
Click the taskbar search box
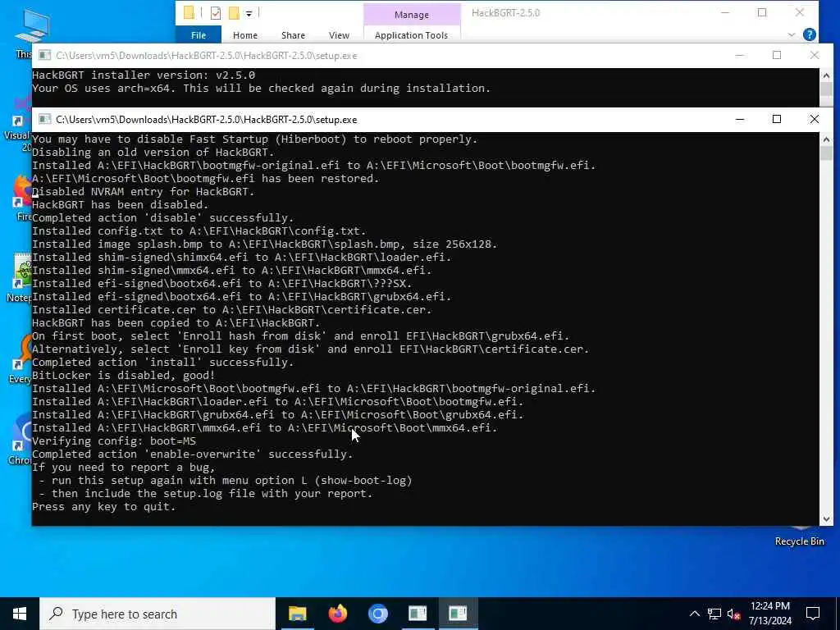click(157, 614)
